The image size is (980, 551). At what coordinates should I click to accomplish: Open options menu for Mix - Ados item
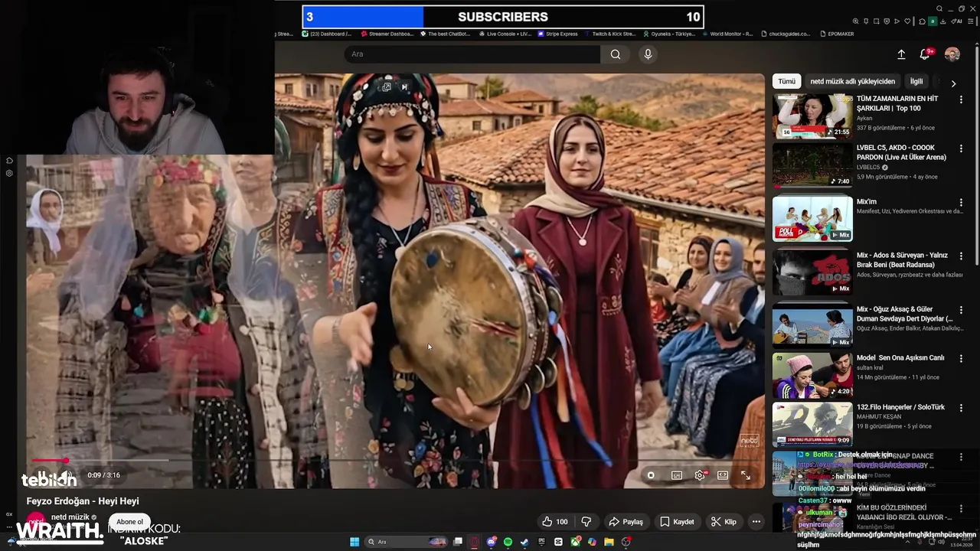pyautogui.click(x=961, y=256)
